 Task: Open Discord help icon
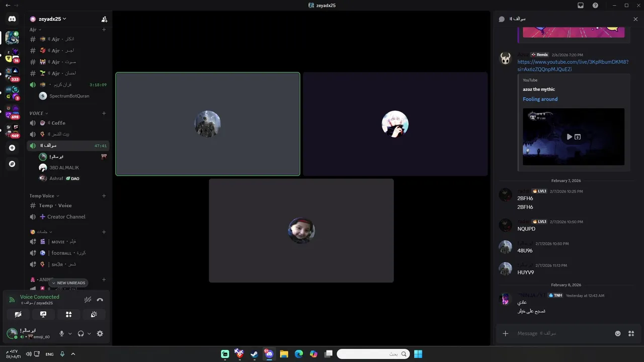pyautogui.click(x=595, y=5)
